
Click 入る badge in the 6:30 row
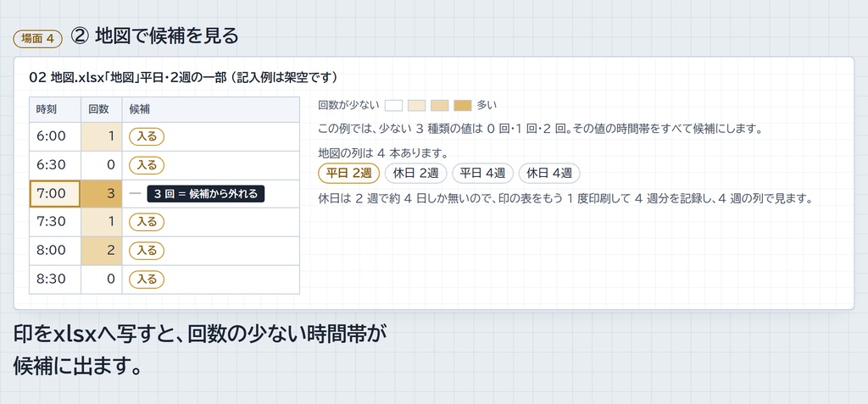(x=147, y=165)
